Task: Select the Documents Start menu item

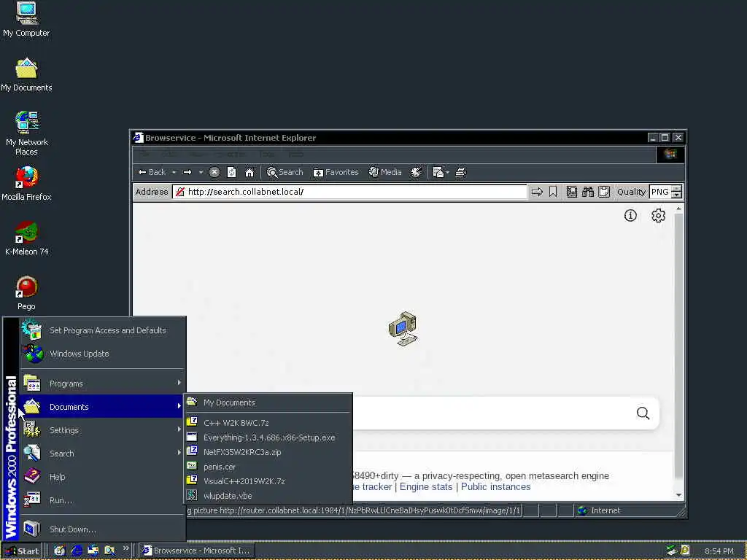Action: click(102, 407)
